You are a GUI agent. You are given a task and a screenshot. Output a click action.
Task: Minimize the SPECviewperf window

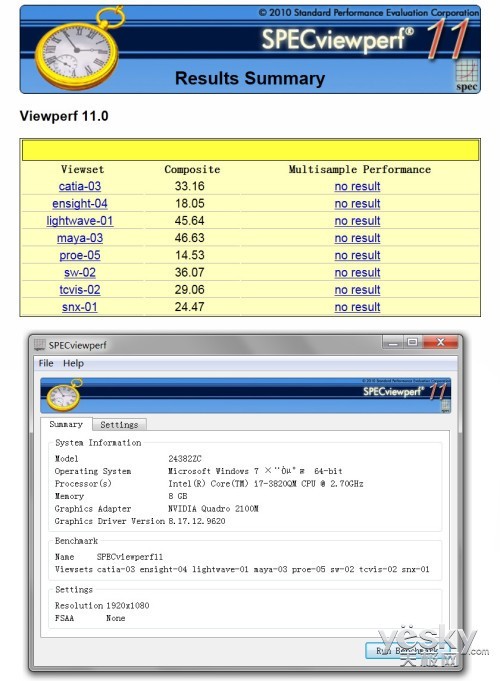[x=393, y=342]
